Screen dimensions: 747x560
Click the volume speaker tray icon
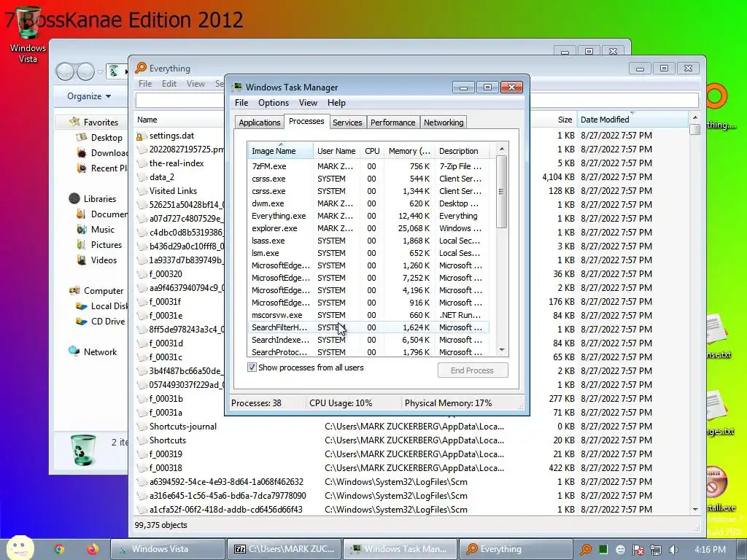tap(673, 550)
